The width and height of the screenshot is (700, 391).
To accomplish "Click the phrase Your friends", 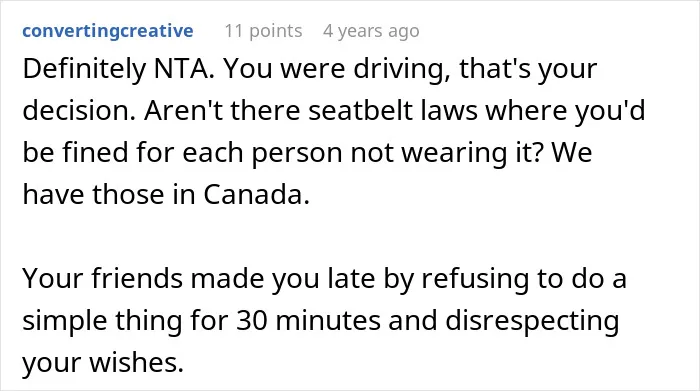I will 102,279.
